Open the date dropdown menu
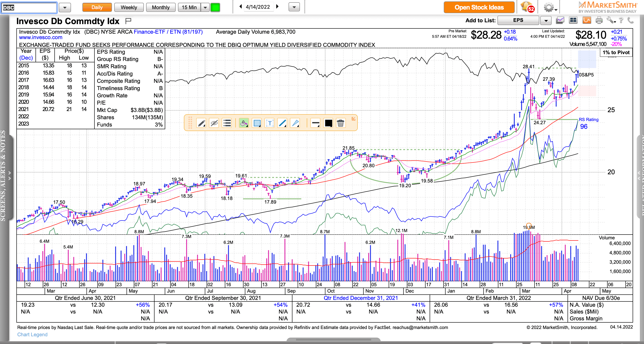This screenshot has height=344, width=644. tap(294, 7)
